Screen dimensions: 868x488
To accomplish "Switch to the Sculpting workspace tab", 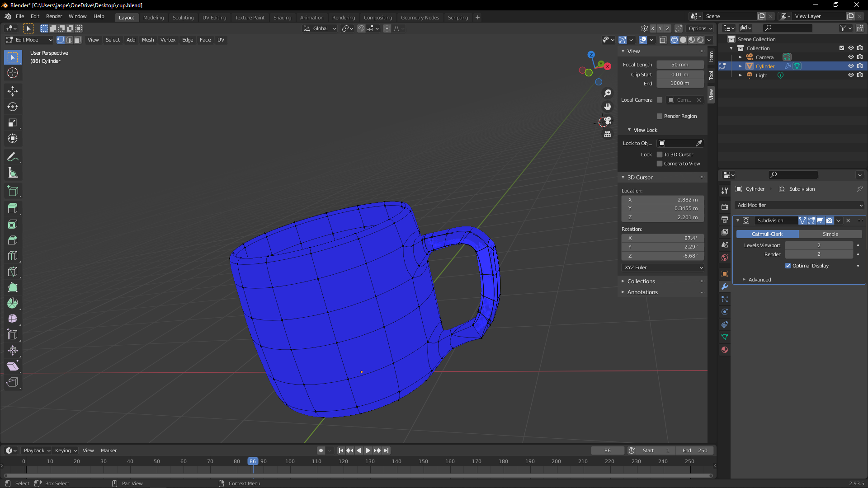I will (x=183, y=18).
